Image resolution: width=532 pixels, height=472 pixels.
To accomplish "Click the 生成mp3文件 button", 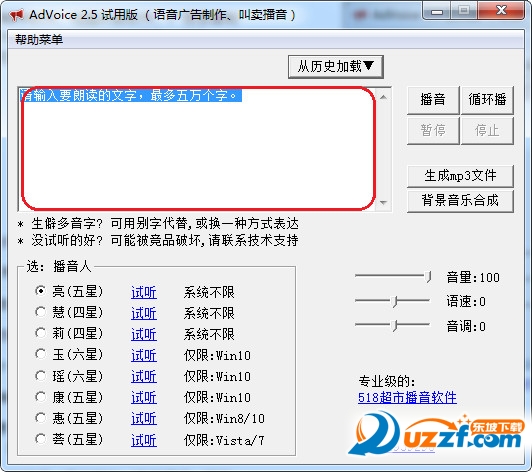I will [x=460, y=176].
